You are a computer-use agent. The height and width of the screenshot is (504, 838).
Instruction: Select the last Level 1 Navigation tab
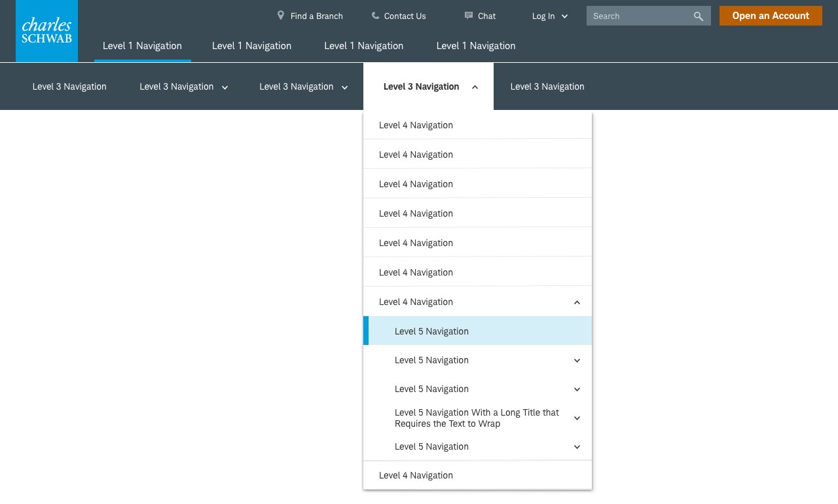[476, 46]
